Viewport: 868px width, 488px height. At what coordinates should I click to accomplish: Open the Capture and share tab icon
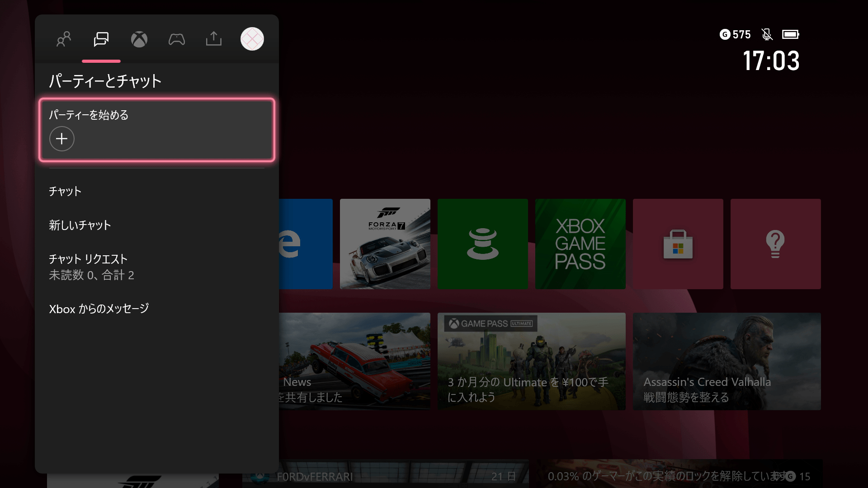pos(214,39)
